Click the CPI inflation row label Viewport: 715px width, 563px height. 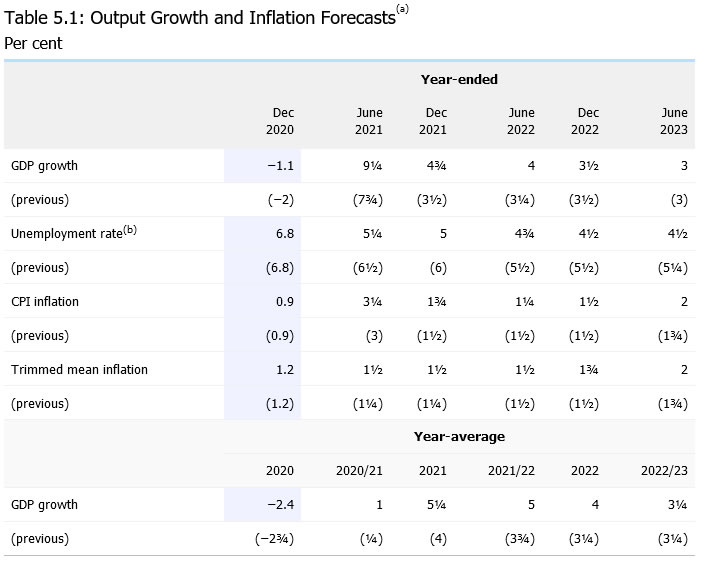pos(45,301)
